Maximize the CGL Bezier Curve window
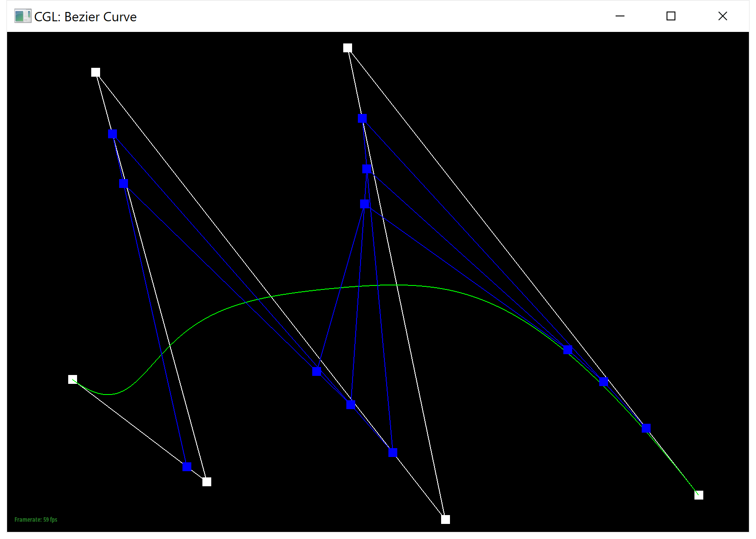The height and width of the screenshot is (539, 756). tap(671, 16)
